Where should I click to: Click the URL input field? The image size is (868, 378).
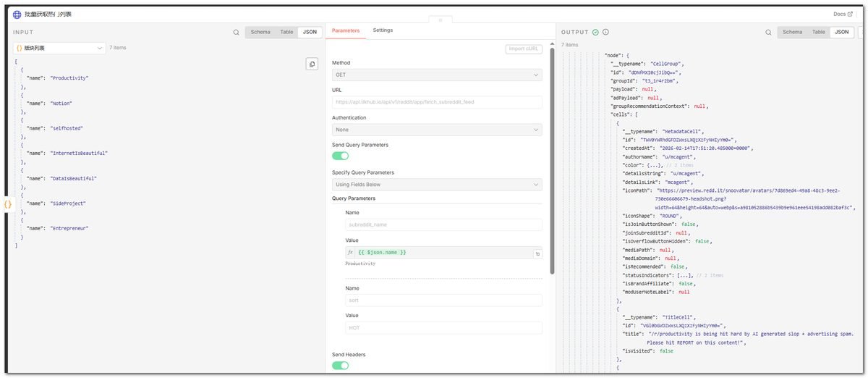tap(437, 102)
